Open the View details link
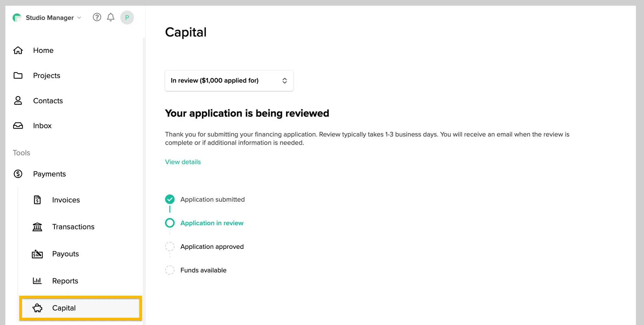 pyautogui.click(x=183, y=162)
